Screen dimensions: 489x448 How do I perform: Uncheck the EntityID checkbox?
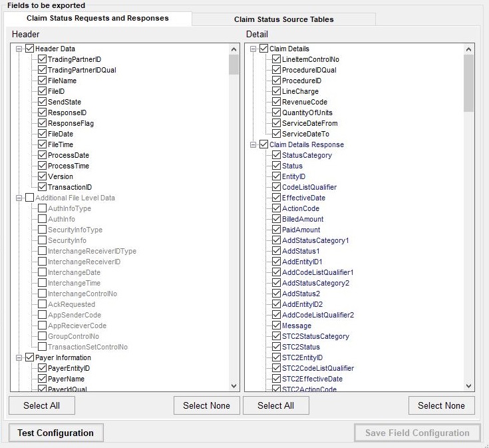click(x=276, y=176)
